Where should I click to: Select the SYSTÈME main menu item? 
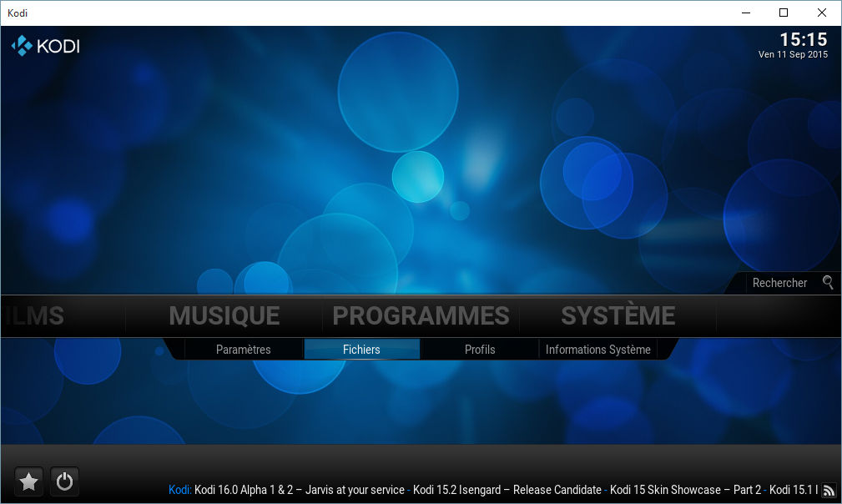point(618,315)
